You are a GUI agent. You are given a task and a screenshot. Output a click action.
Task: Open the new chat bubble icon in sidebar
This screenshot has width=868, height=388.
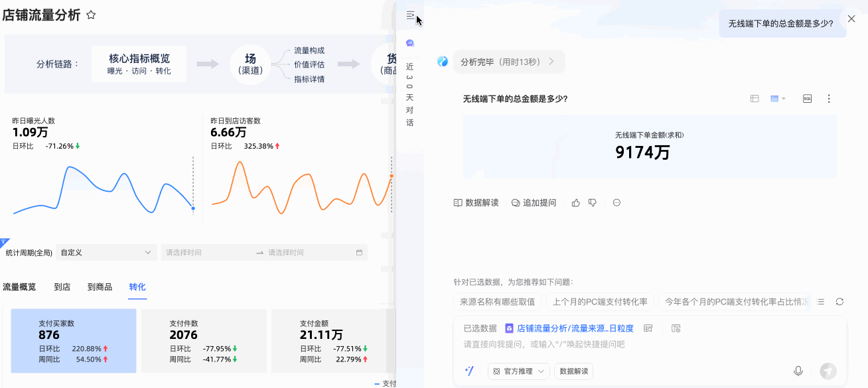[x=410, y=42]
